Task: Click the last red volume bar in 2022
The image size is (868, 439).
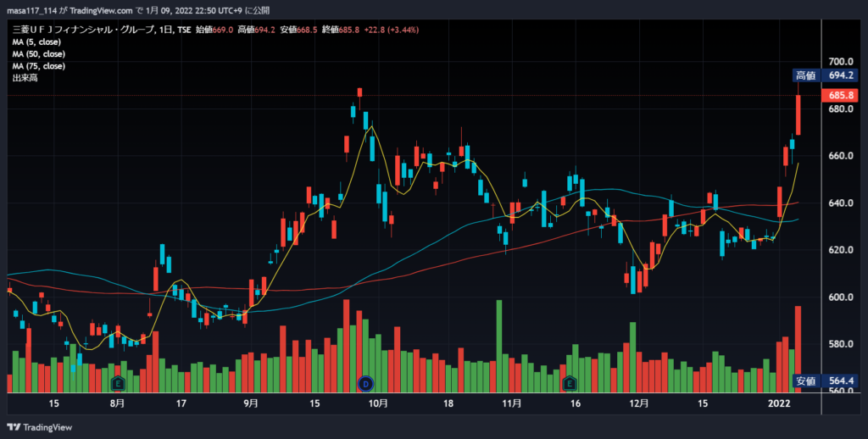Action: [x=798, y=349]
